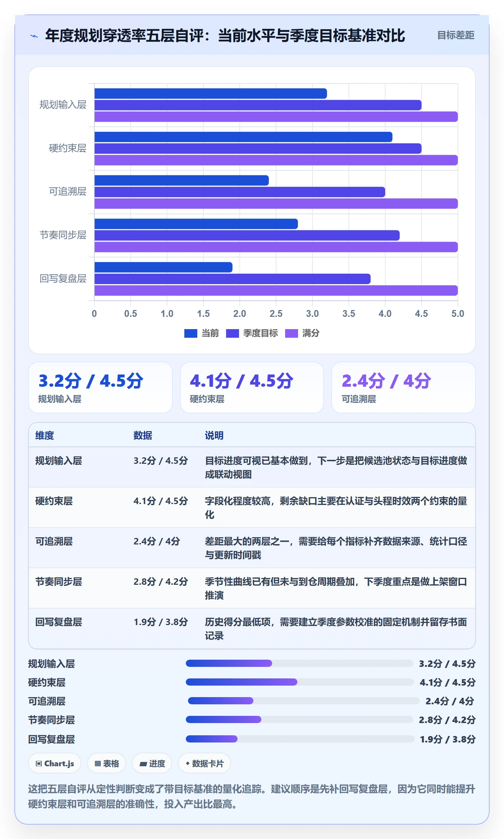
Task: Click the 硬约束层 axis label on the chart
Action: 68,148
